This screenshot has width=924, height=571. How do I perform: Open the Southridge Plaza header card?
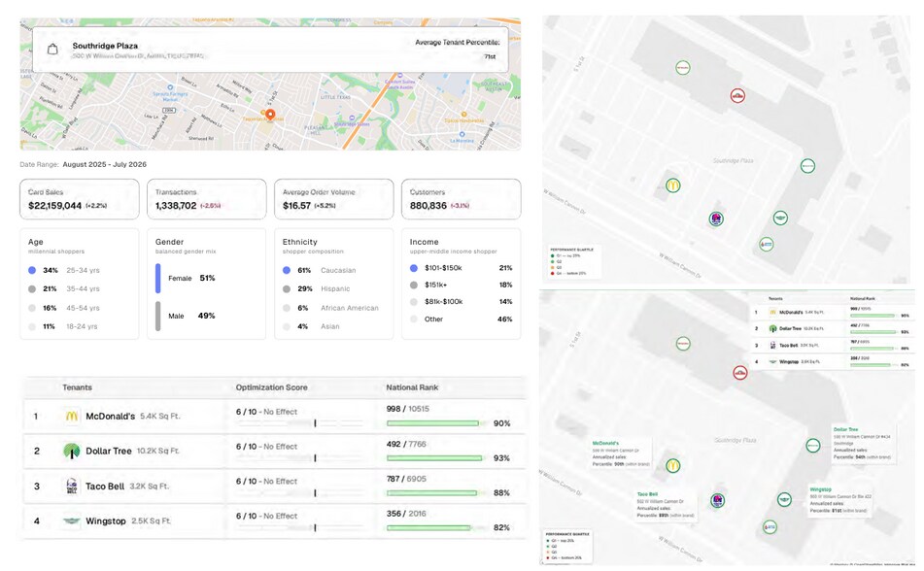coord(270,50)
